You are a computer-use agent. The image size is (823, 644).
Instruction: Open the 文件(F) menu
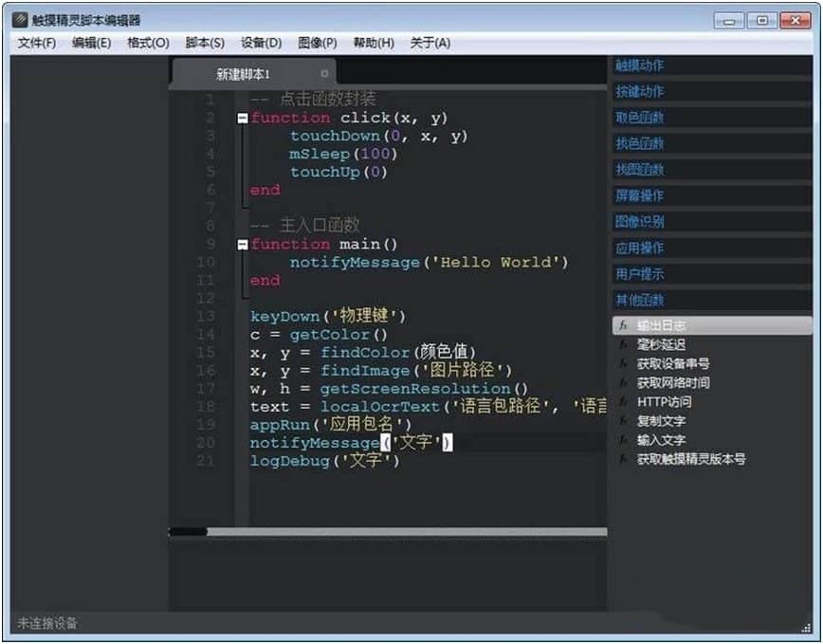click(37, 43)
